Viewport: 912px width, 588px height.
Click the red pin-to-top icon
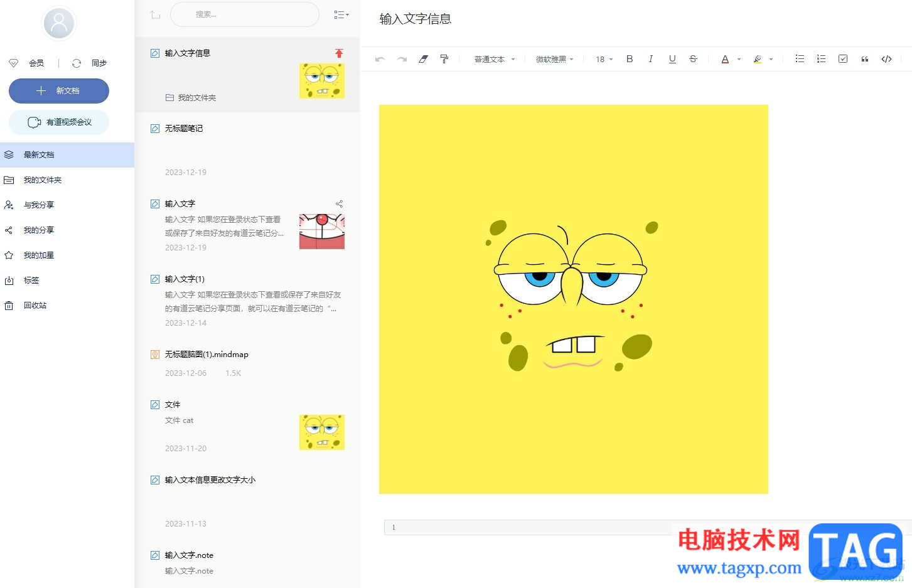coord(339,53)
